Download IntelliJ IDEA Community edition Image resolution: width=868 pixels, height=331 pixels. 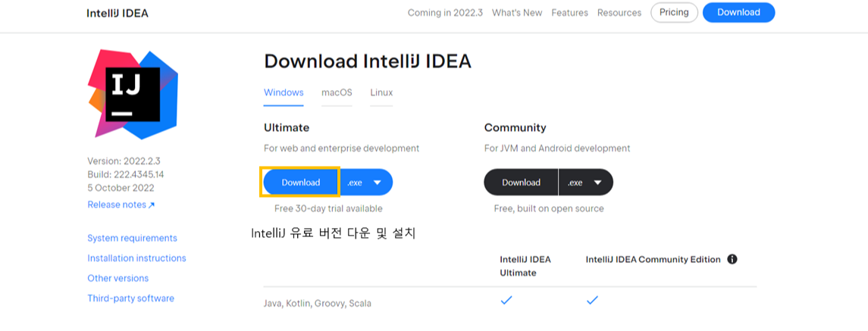tap(521, 182)
